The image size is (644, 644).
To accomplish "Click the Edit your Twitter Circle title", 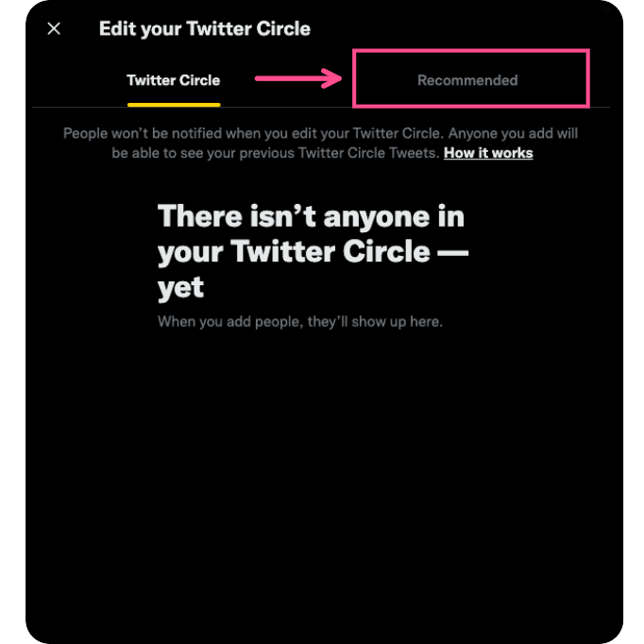I will [205, 28].
